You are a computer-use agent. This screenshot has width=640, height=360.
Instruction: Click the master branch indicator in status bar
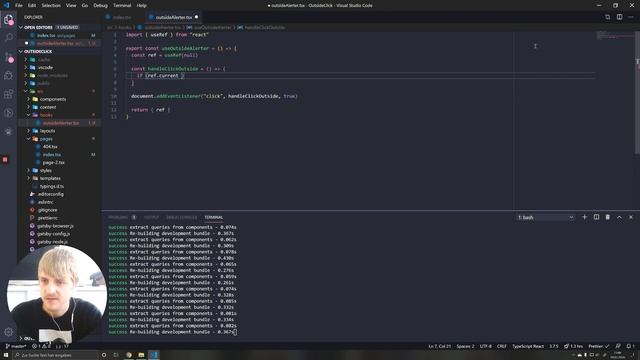16,346
